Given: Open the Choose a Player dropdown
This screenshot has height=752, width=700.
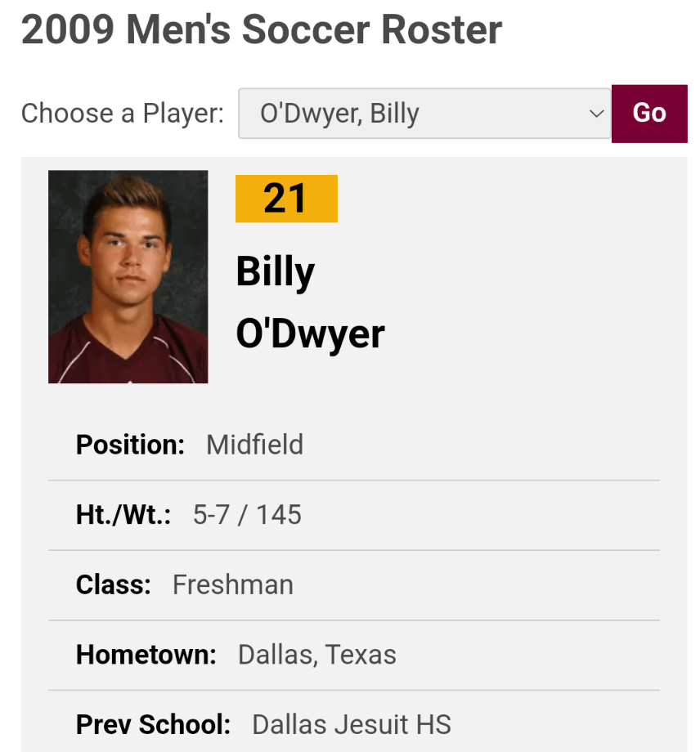Looking at the screenshot, I should [x=424, y=114].
